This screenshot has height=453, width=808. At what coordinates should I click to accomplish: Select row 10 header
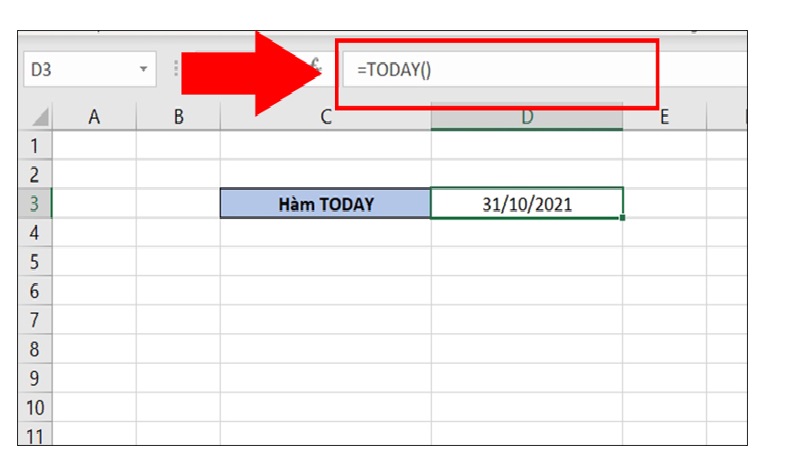35,408
